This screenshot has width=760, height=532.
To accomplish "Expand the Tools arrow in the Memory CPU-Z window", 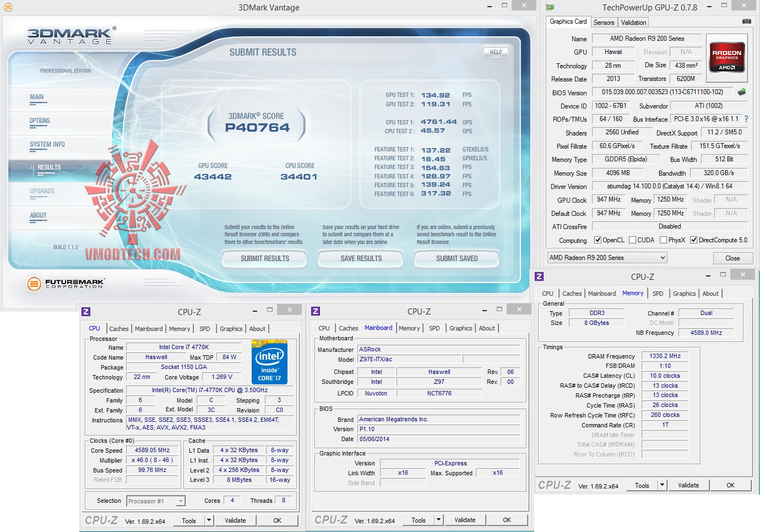I will coord(662,485).
